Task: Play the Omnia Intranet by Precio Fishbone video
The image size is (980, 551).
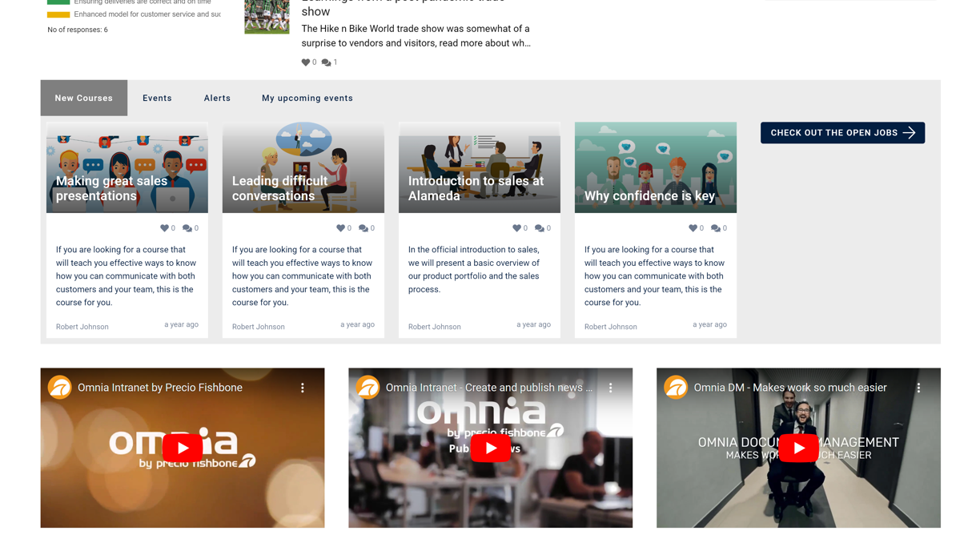Action: 183,448
